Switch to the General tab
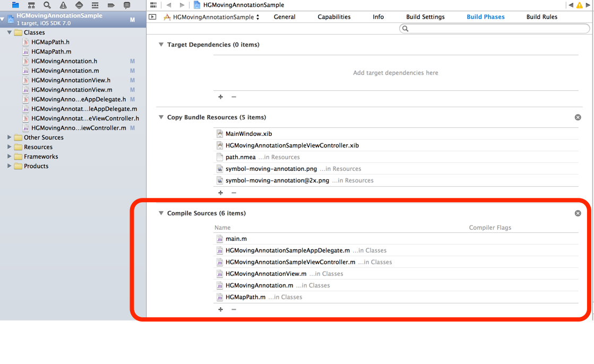This screenshot has height=364, width=594. 285,17
